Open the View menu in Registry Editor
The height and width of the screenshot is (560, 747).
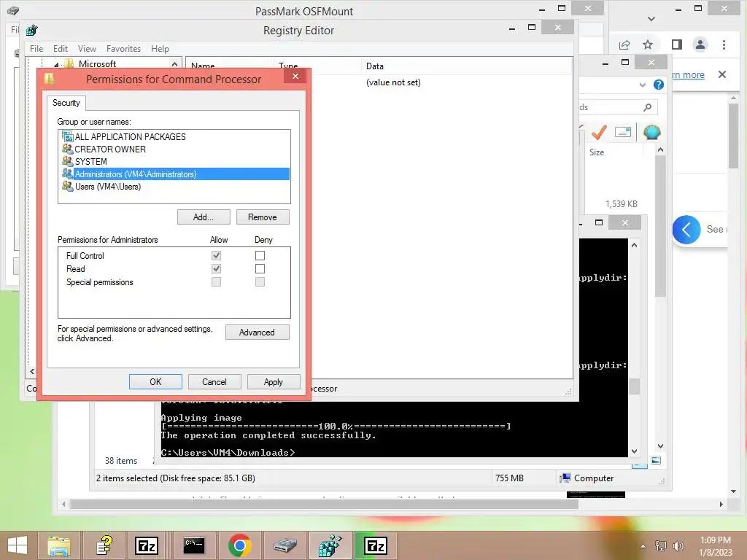click(88, 49)
